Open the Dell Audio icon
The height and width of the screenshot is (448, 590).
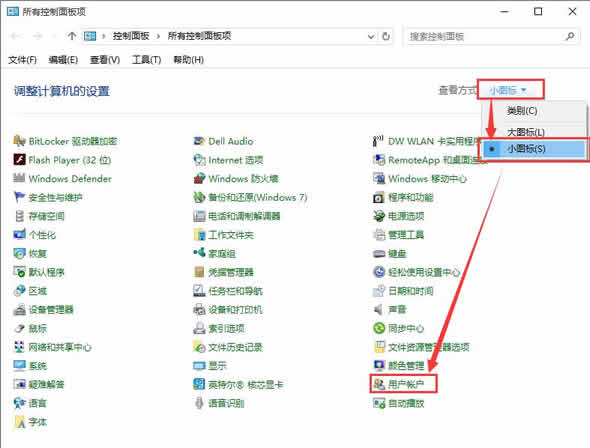199,141
